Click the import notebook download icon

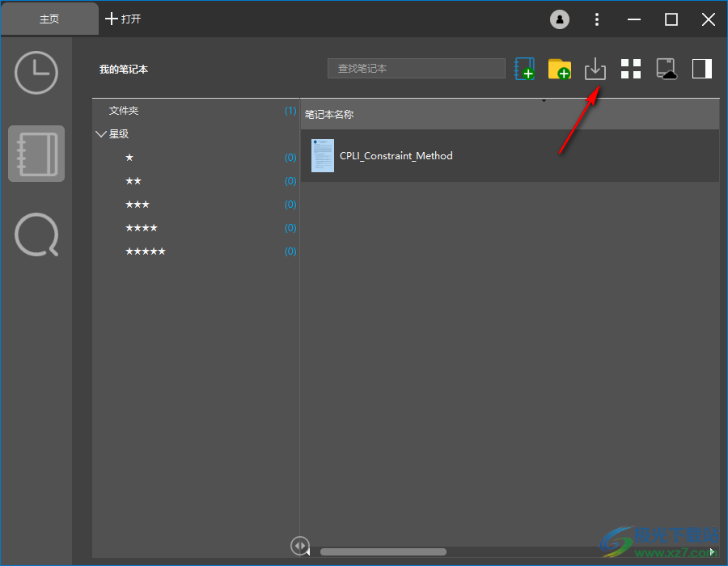tap(595, 69)
